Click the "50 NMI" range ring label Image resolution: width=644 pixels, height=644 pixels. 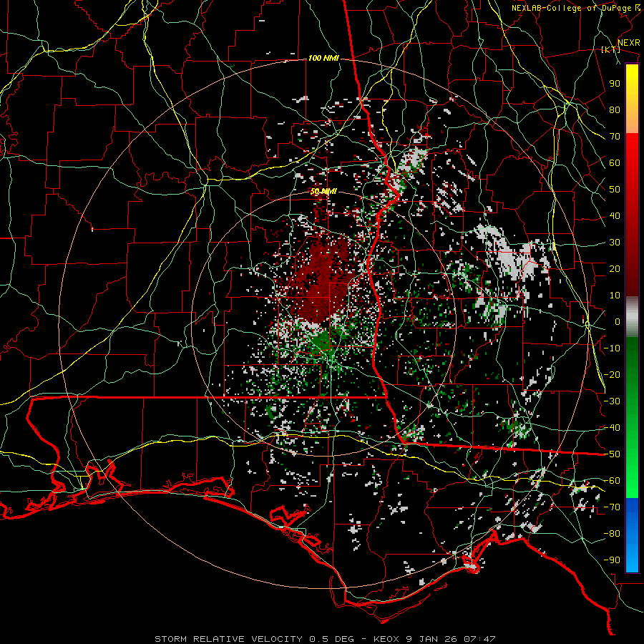click(323, 192)
